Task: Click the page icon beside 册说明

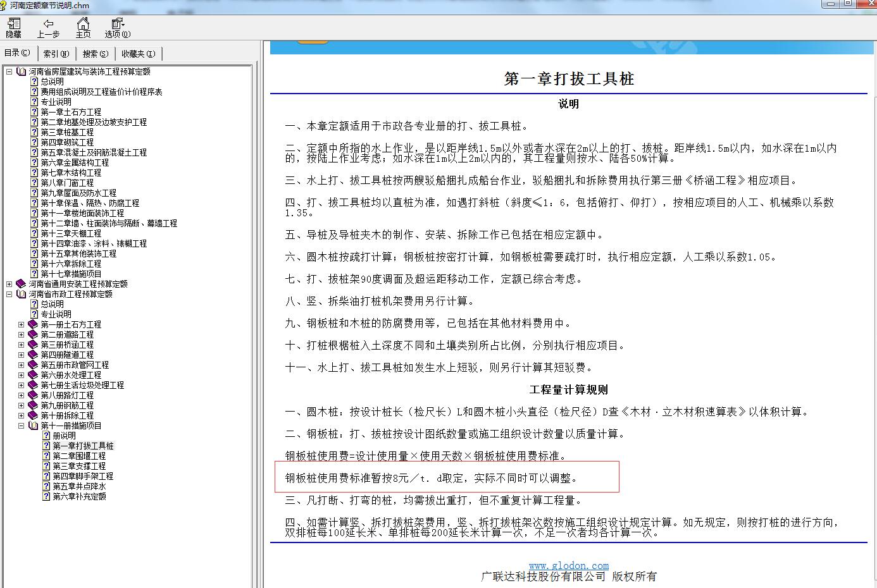Action: [x=46, y=436]
